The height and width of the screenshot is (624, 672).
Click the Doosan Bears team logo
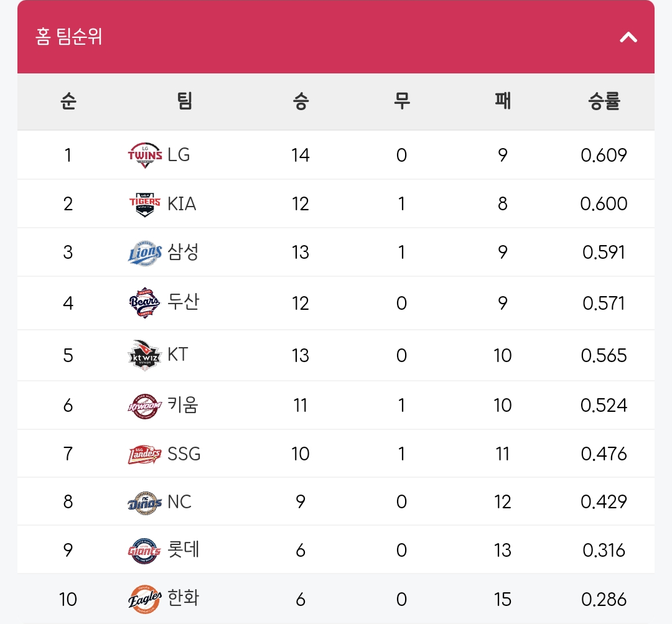pyautogui.click(x=145, y=303)
